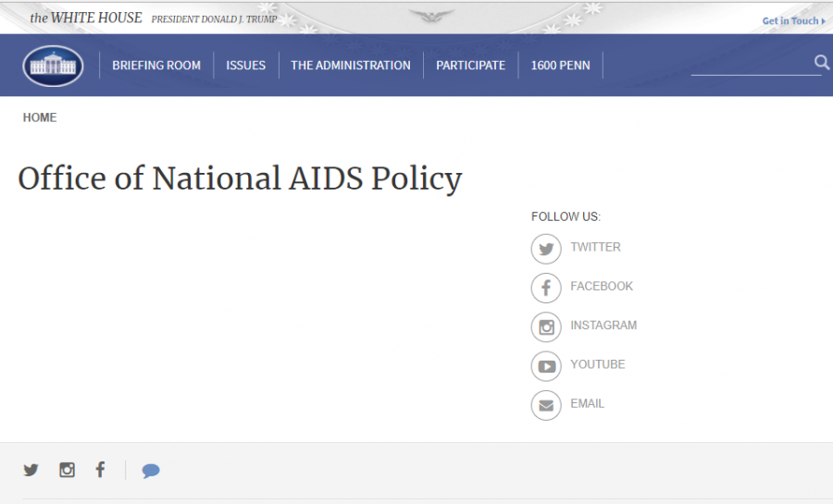Viewport: 833px width, 504px height.
Task: Open the Instagram circle icon under Follow Us
Action: pyautogui.click(x=546, y=327)
